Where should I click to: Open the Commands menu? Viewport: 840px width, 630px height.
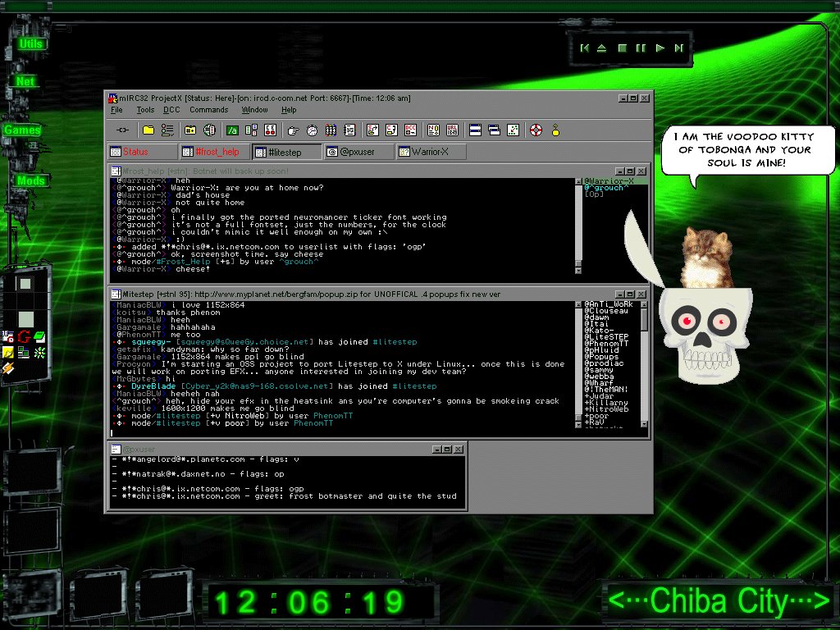209,110
